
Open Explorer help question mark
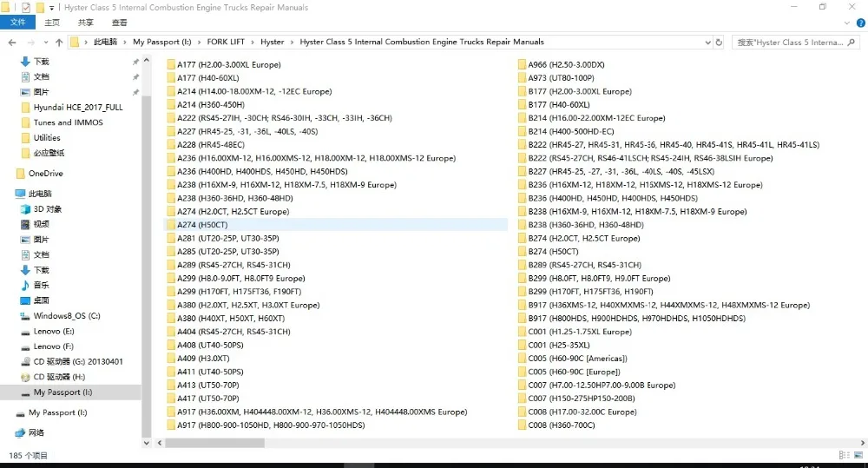(x=861, y=23)
